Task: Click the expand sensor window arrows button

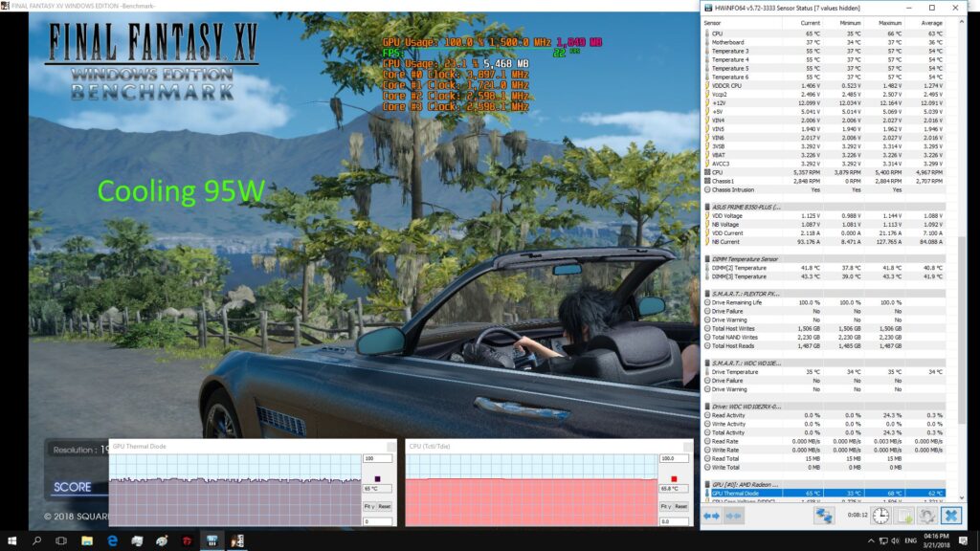Action: (711, 516)
